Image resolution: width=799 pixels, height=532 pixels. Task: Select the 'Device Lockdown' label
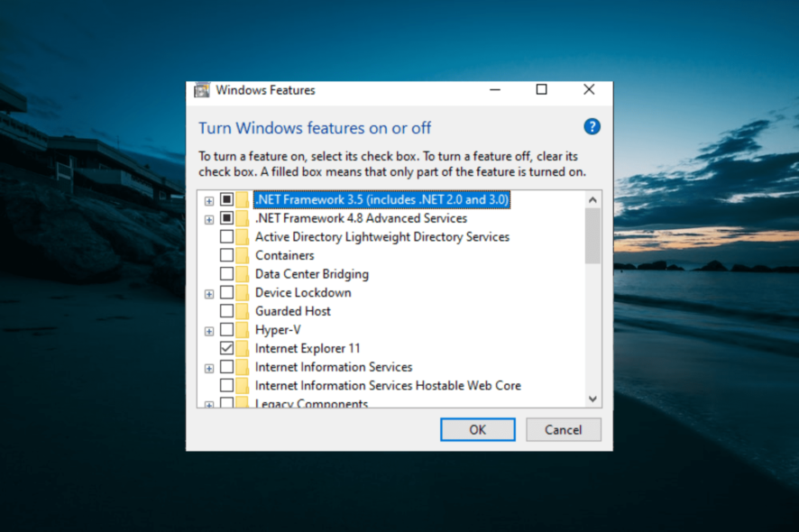303,292
